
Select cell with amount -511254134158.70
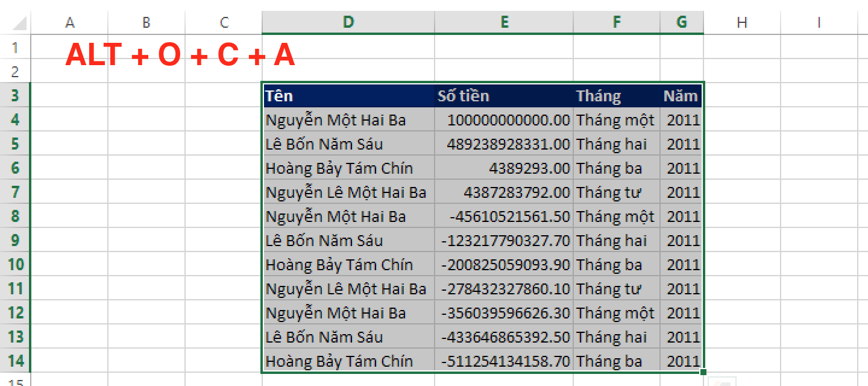(504, 361)
